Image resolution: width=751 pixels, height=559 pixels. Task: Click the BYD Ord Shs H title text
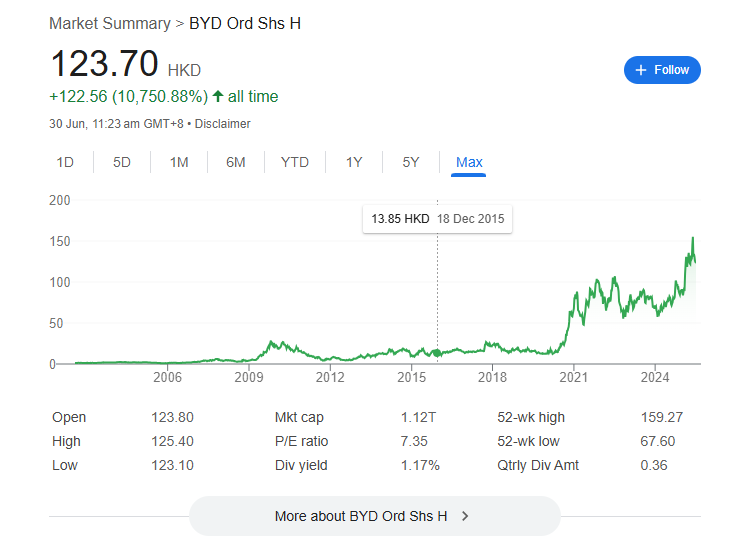click(245, 23)
